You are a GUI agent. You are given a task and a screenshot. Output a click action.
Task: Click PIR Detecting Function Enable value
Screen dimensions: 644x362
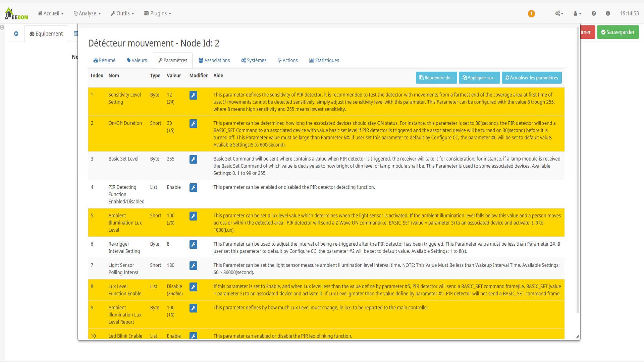click(174, 187)
